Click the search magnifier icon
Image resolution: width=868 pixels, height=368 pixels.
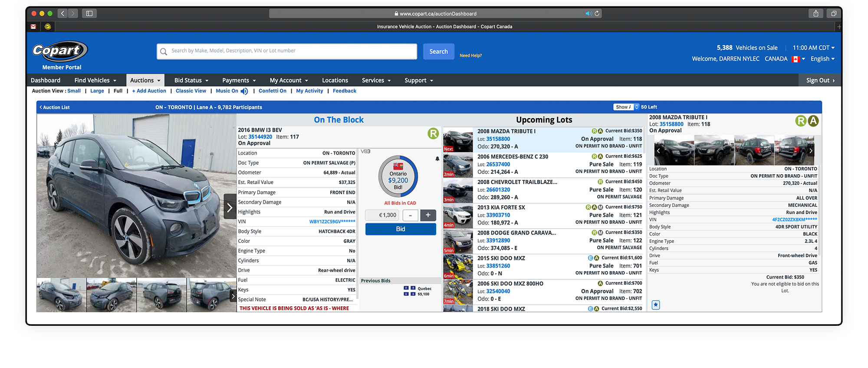[x=164, y=52]
